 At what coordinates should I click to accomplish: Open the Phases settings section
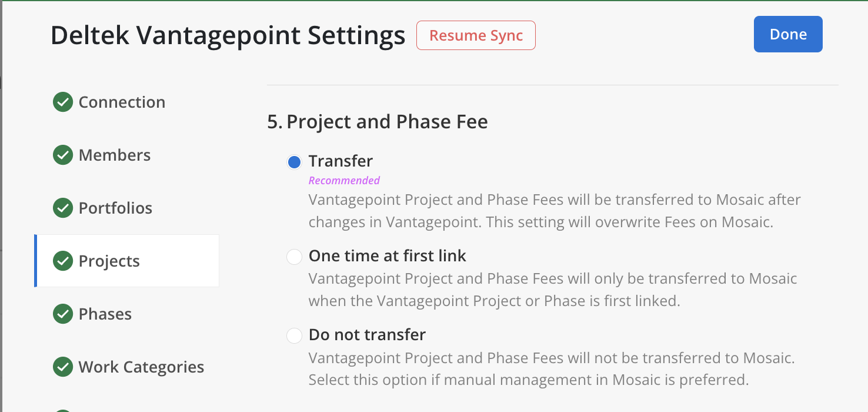[x=105, y=314]
